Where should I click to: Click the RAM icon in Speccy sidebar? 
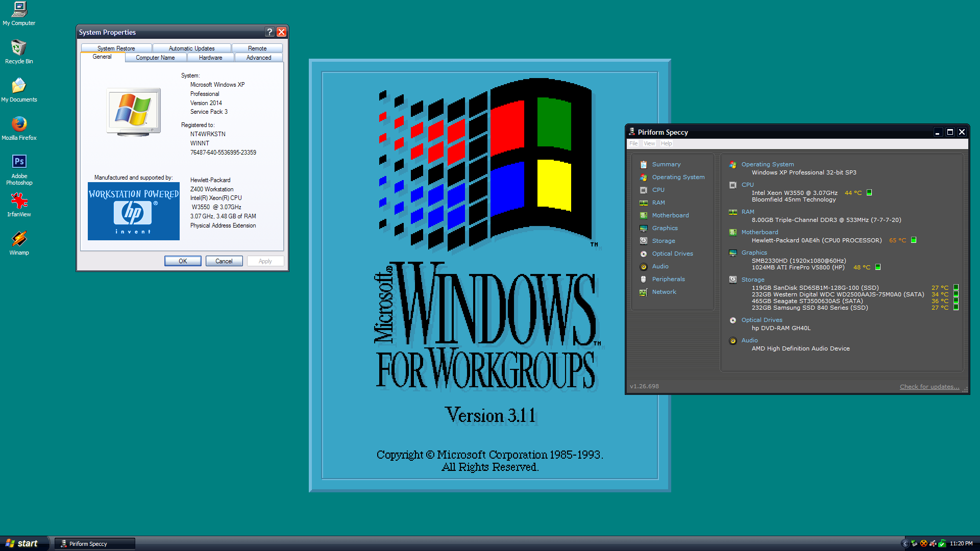coord(644,203)
